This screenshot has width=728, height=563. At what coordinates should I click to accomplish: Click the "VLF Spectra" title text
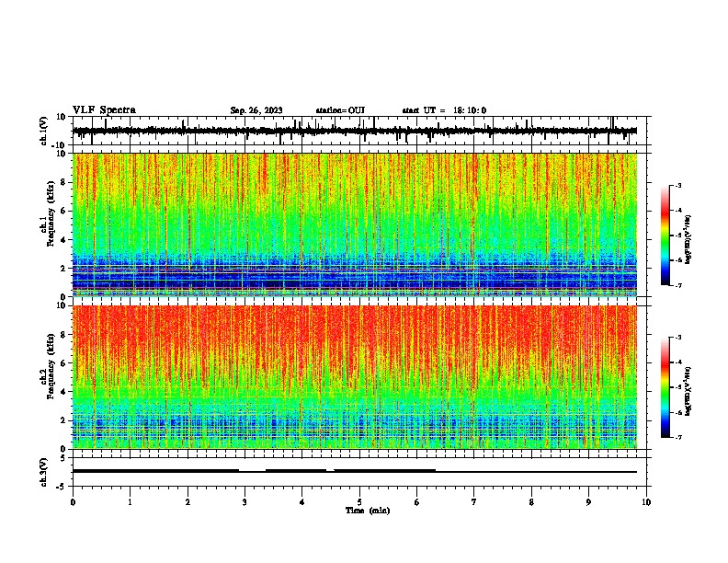[104, 110]
